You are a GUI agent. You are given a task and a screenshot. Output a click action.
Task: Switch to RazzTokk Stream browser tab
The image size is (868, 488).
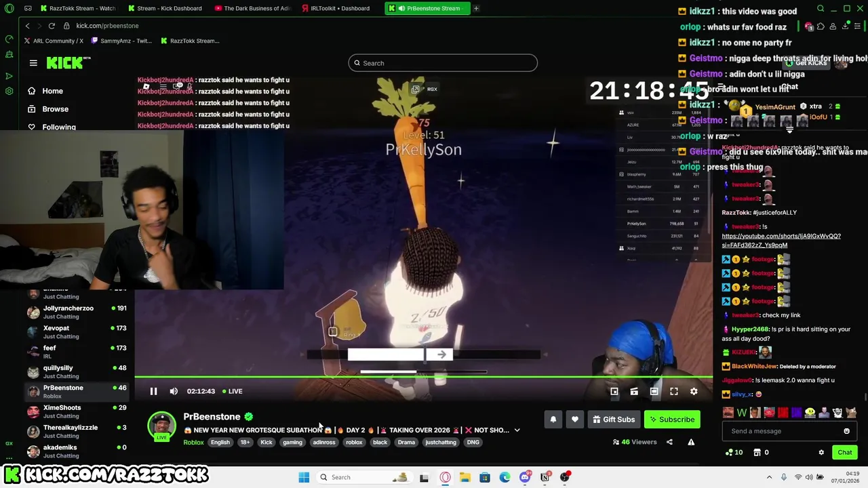78,8
